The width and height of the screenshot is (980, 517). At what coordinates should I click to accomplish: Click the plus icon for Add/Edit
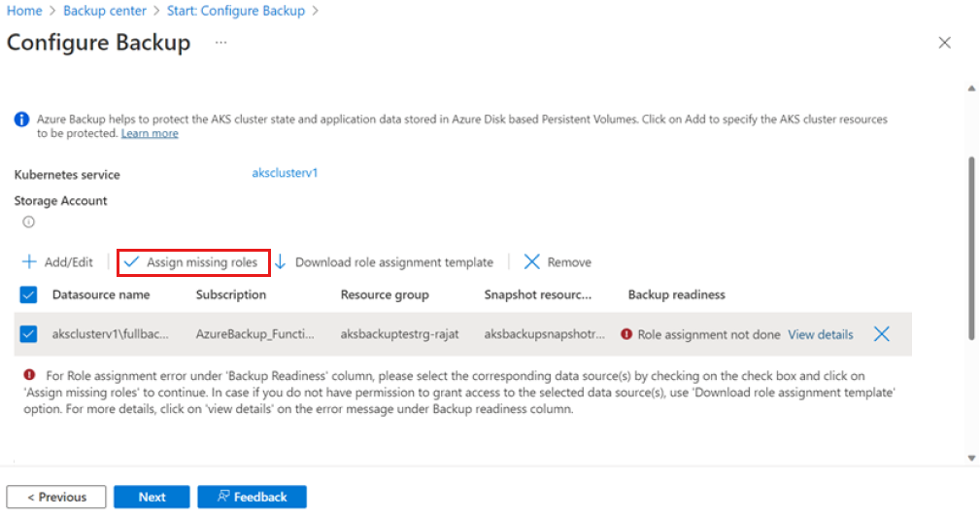coord(29,262)
